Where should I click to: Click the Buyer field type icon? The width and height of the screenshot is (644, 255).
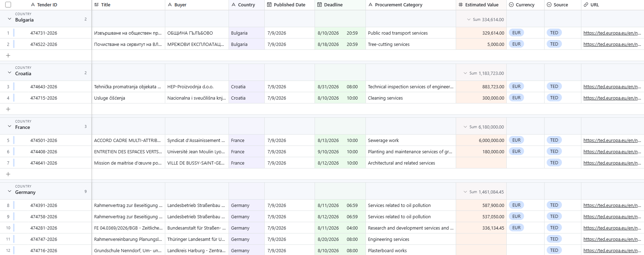pos(170,5)
